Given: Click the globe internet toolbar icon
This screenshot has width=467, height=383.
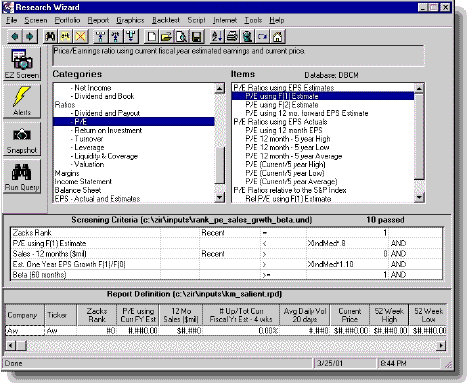Looking at the screenshot, I should (247, 36).
